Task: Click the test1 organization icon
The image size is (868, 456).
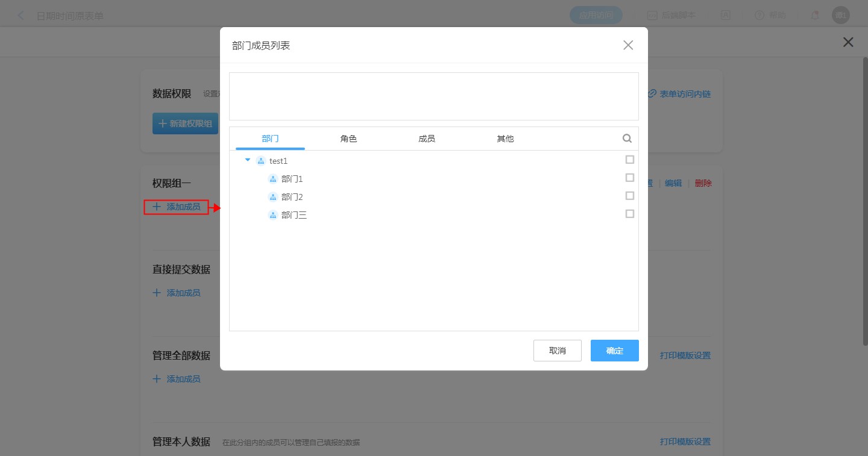Action: pos(260,161)
